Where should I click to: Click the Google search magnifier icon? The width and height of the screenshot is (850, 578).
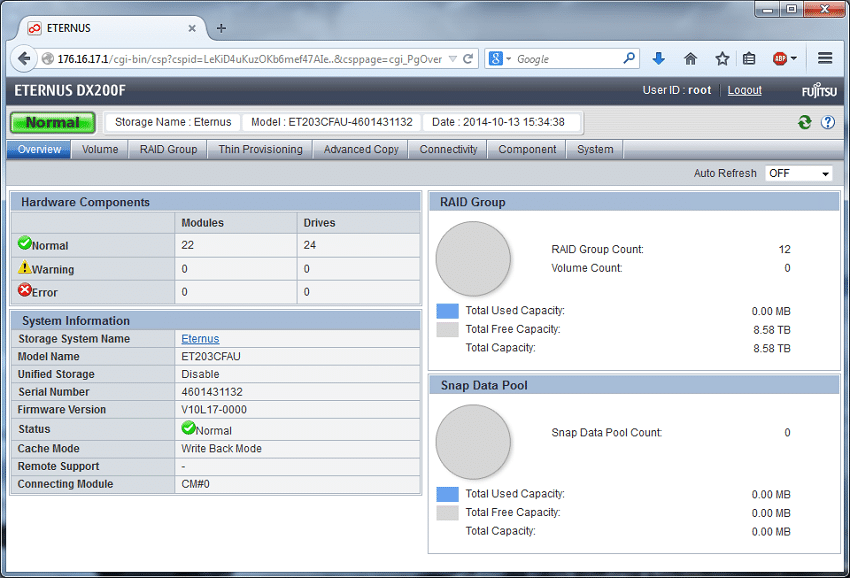(629, 58)
